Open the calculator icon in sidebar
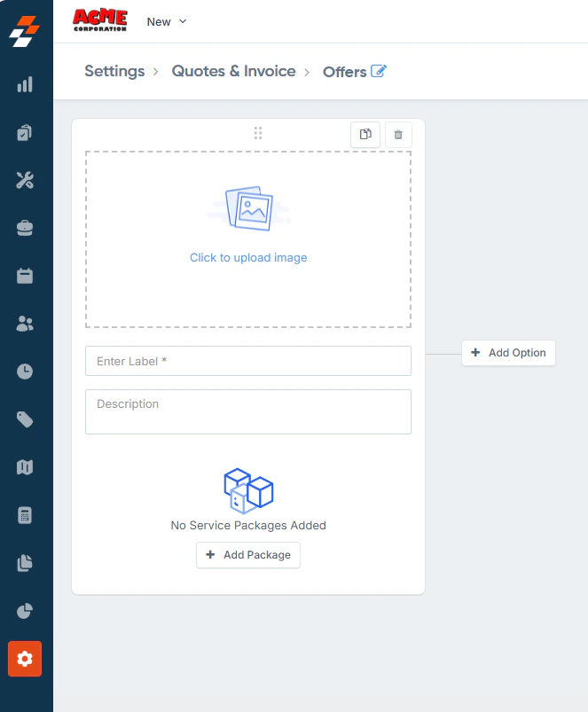The width and height of the screenshot is (588, 712). pyautogui.click(x=25, y=515)
